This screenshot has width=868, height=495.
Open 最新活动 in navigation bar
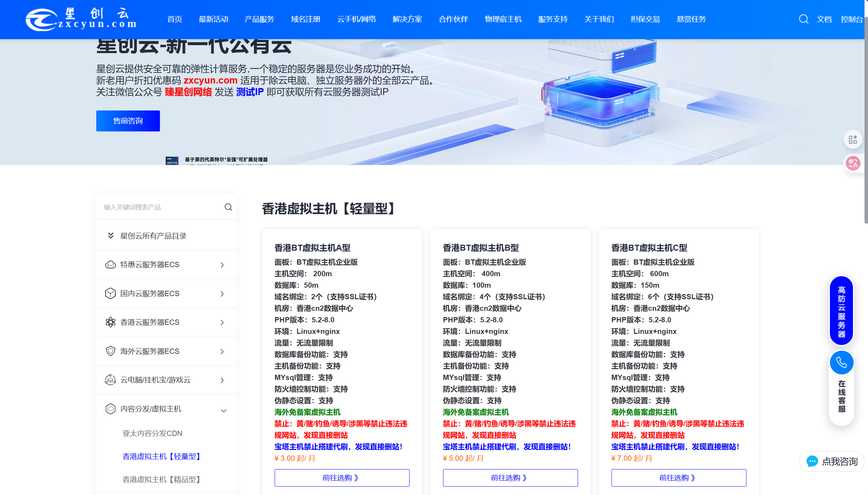click(x=214, y=19)
